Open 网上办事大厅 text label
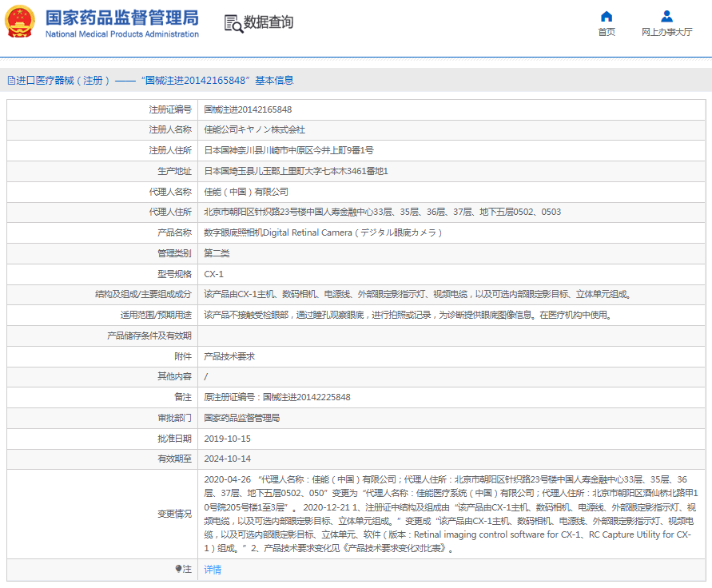 [666, 33]
